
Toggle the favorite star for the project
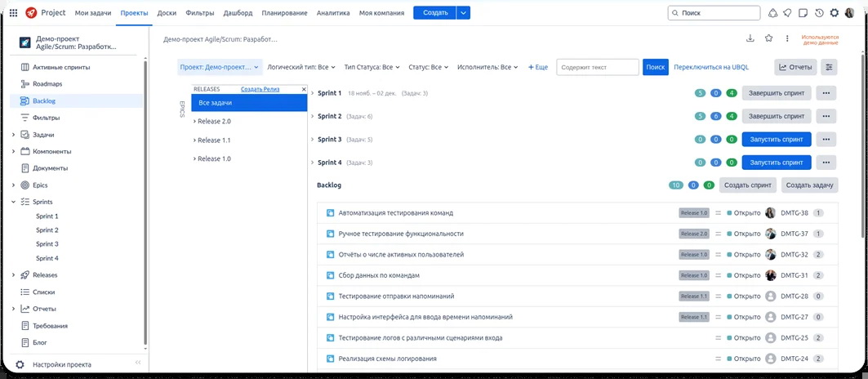pos(768,38)
